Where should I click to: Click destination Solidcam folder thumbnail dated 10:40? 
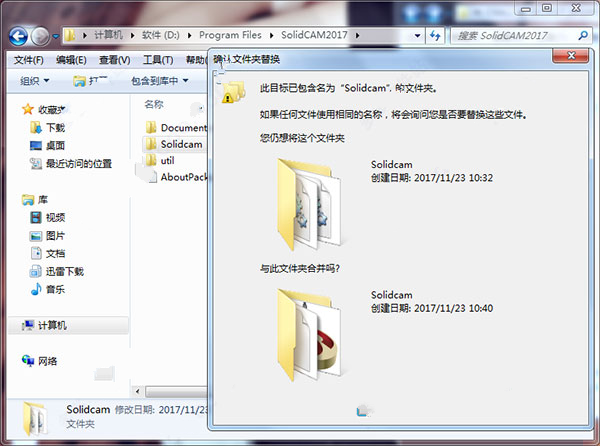coord(308,335)
